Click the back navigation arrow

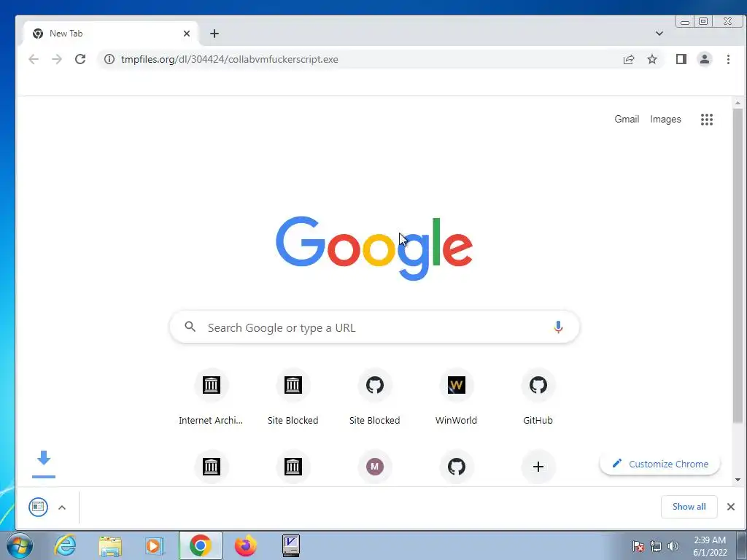coord(34,60)
